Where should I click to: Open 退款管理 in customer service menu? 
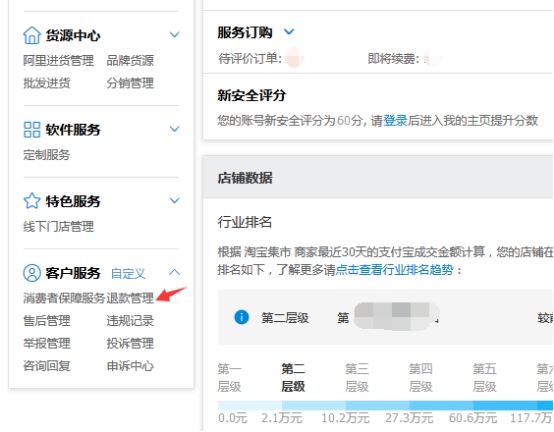click(130, 298)
